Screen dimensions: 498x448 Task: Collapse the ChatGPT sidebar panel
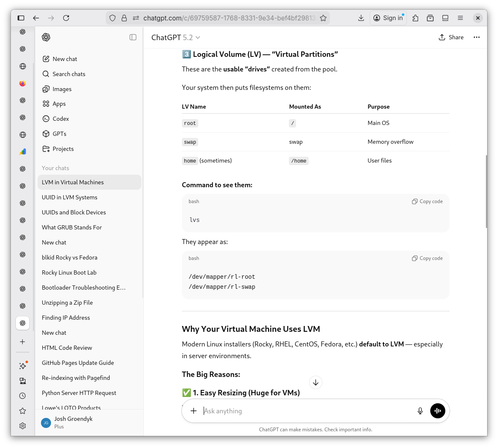(x=133, y=37)
